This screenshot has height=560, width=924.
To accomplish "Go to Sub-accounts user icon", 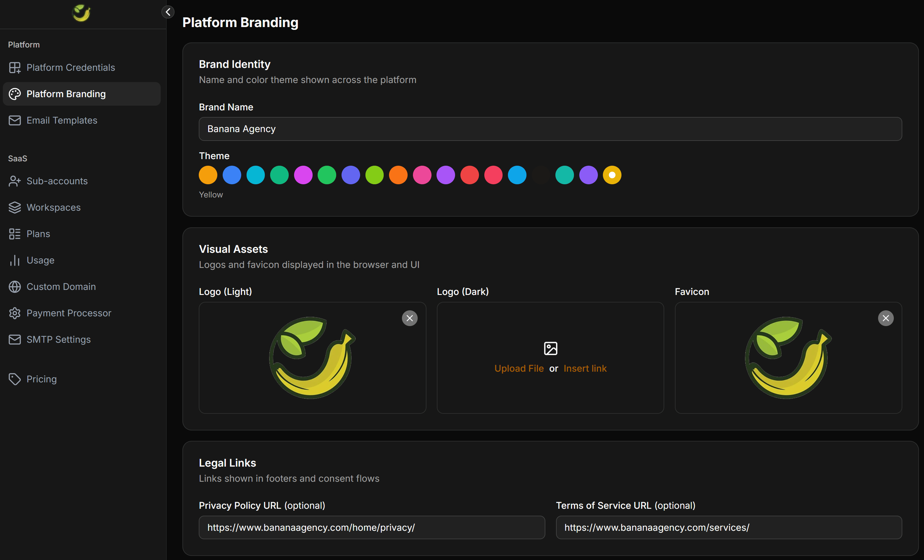I will pos(15,181).
